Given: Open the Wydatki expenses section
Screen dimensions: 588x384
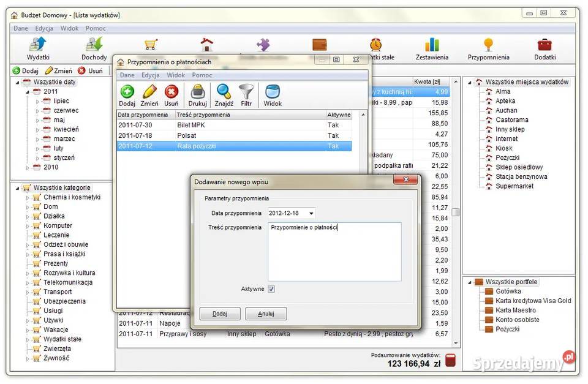Looking at the screenshot, I should pos(38,49).
